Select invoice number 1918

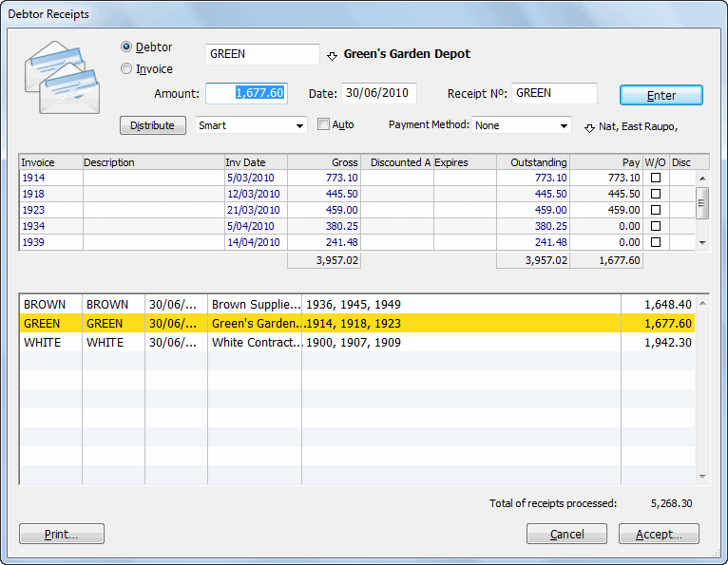tap(33, 194)
